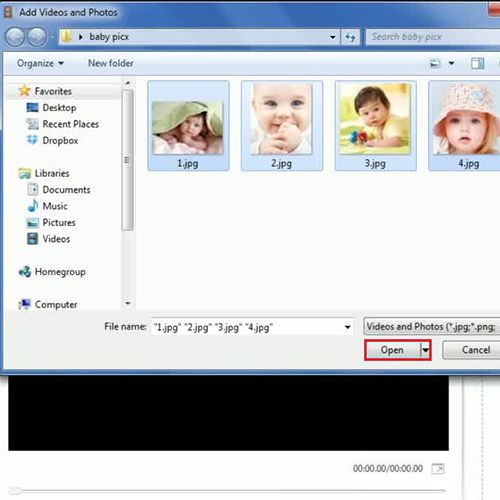Click in the Search baby picx field
500x500 pixels.
(433, 37)
